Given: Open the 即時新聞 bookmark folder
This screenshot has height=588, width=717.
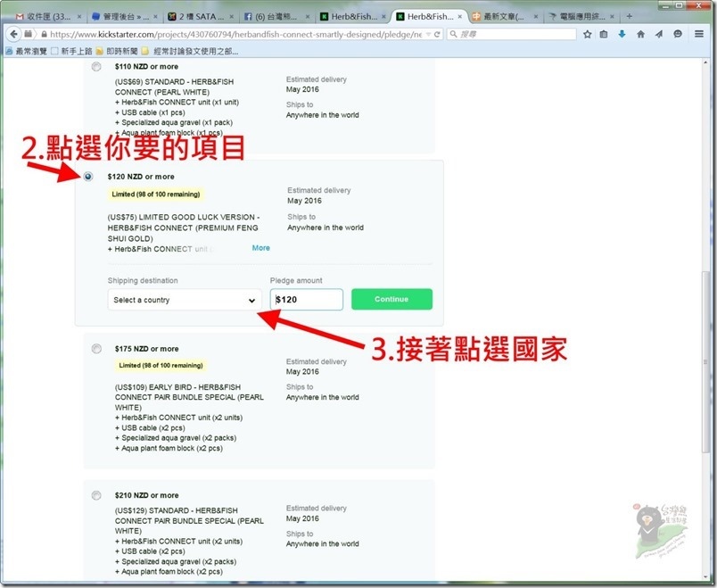Looking at the screenshot, I should 117,51.
